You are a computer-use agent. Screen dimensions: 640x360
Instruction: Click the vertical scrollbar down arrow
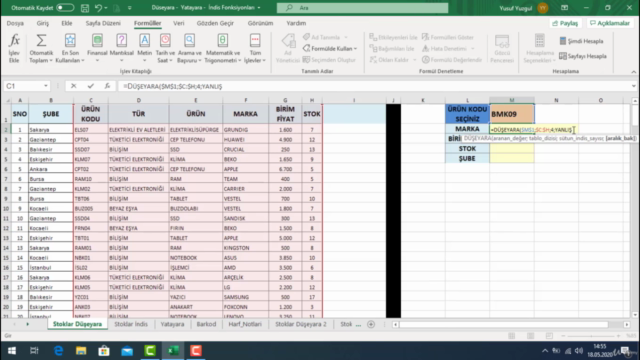[635, 315]
